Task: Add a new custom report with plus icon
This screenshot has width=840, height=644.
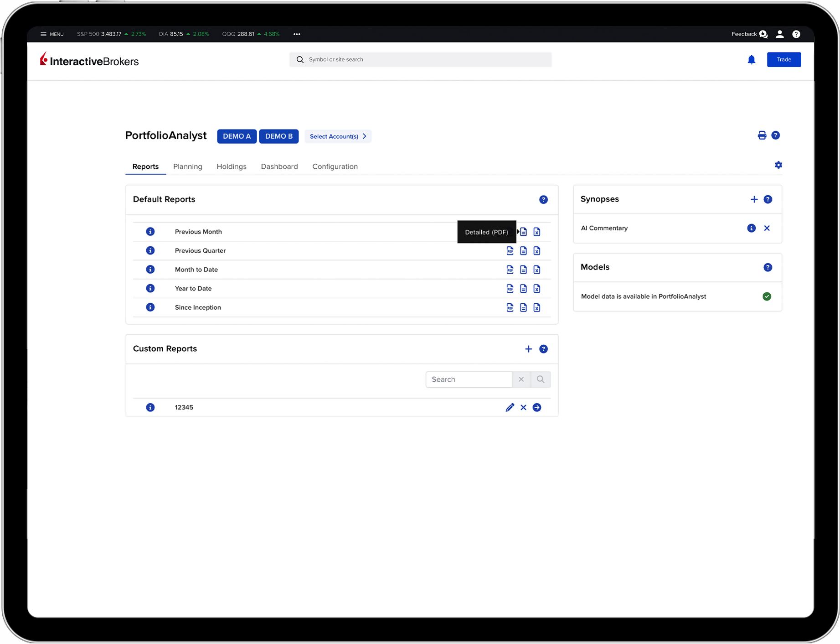Action: click(528, 349)
